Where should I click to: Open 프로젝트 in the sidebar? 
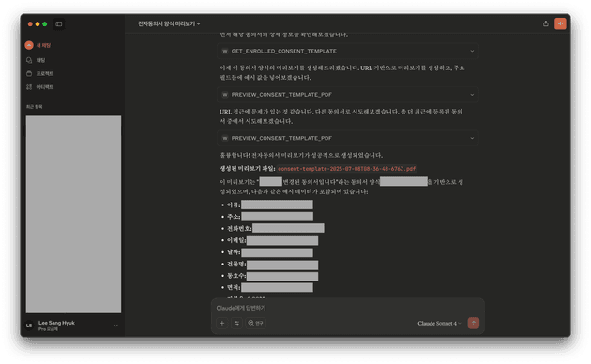coord(40,73)
